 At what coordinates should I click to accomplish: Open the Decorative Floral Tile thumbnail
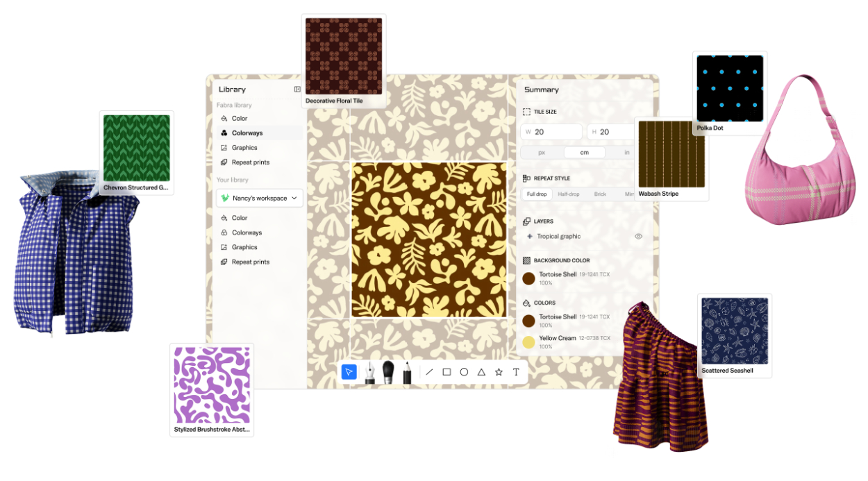point(344,56)
